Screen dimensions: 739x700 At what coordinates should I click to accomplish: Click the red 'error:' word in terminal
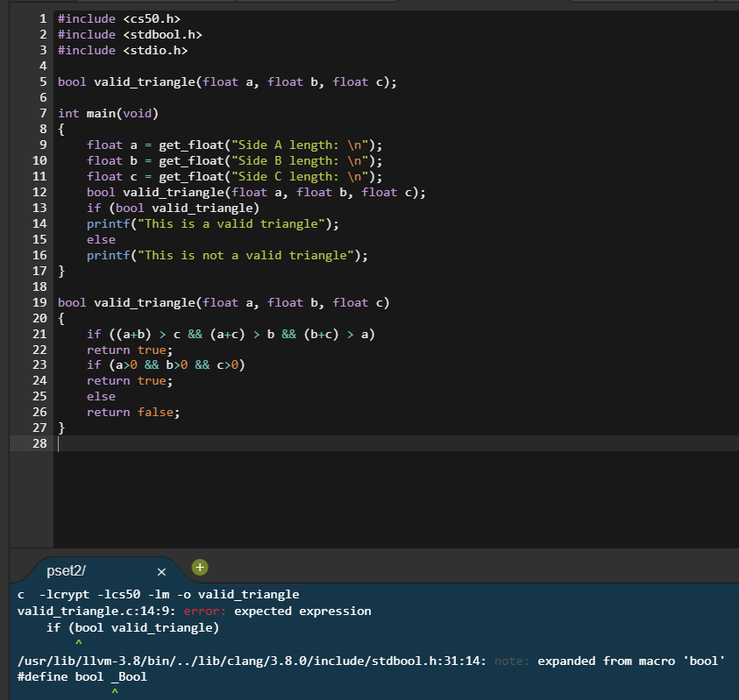point(204,611)
